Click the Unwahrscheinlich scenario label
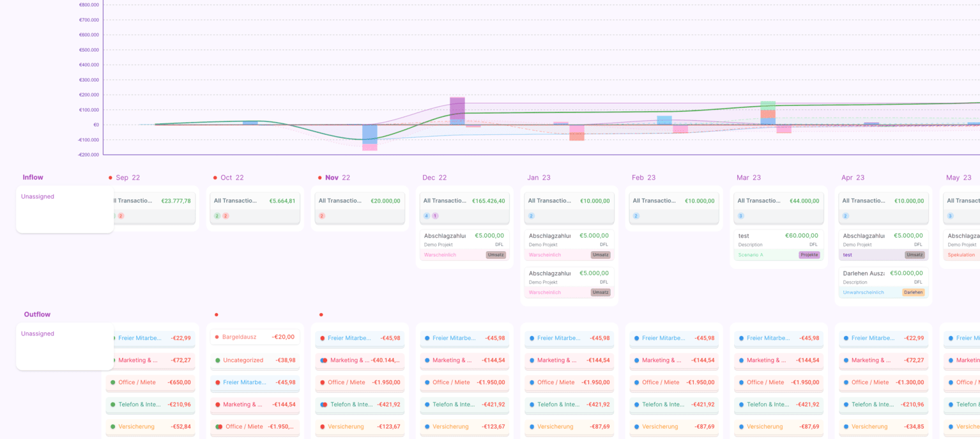980x439 pixels. pos(863,292)
